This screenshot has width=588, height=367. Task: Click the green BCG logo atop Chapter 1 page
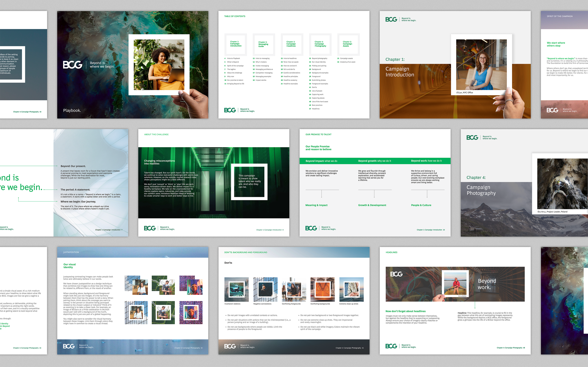pos(391,19)
